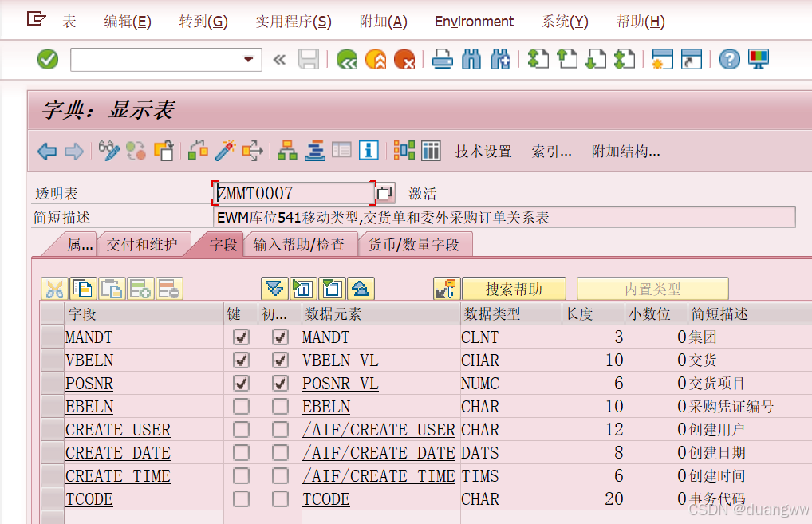Click the green Back icon
This screenshot has height=524, width=812.
(347, 60)
